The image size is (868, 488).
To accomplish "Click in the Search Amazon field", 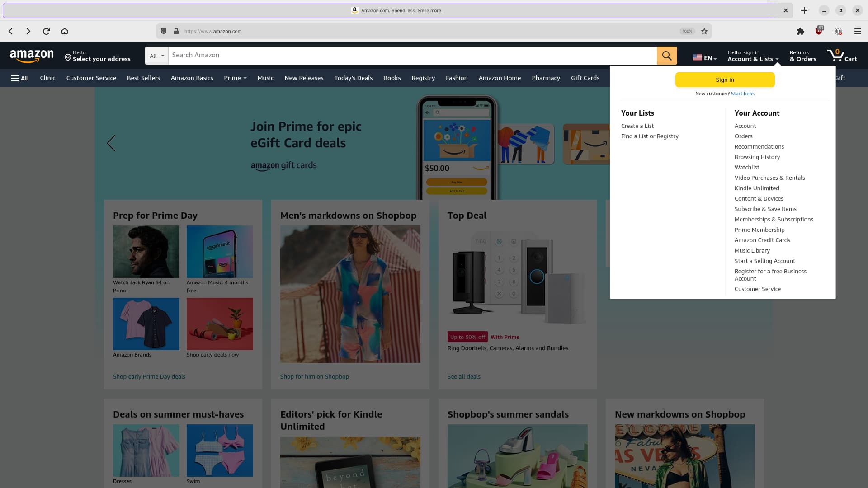I will point(412,56).
